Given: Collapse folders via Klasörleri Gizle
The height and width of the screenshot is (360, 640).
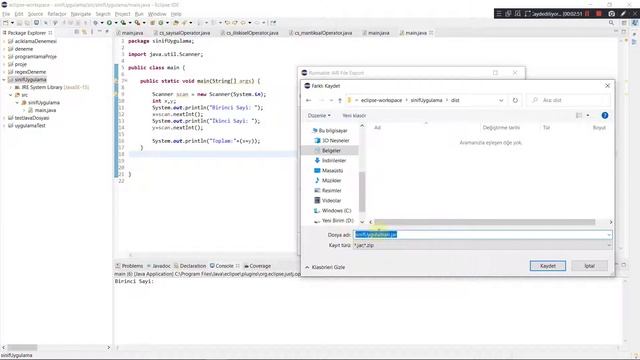Looking at the screenshot, I should click(325, 267).
